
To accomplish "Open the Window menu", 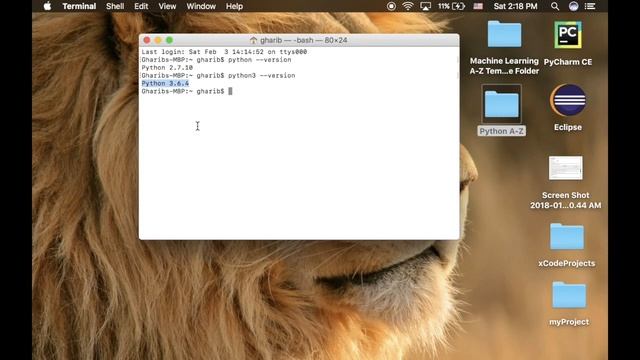I will pos(201,6).
